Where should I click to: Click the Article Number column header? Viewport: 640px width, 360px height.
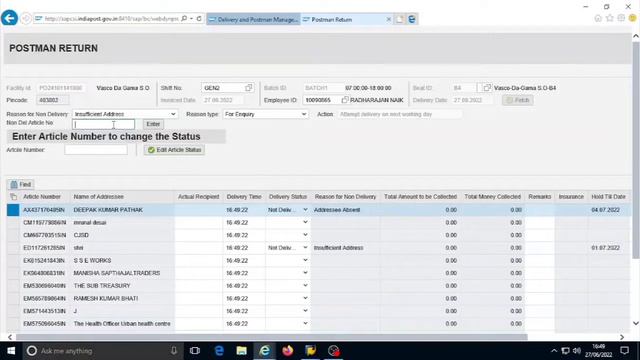42,197
